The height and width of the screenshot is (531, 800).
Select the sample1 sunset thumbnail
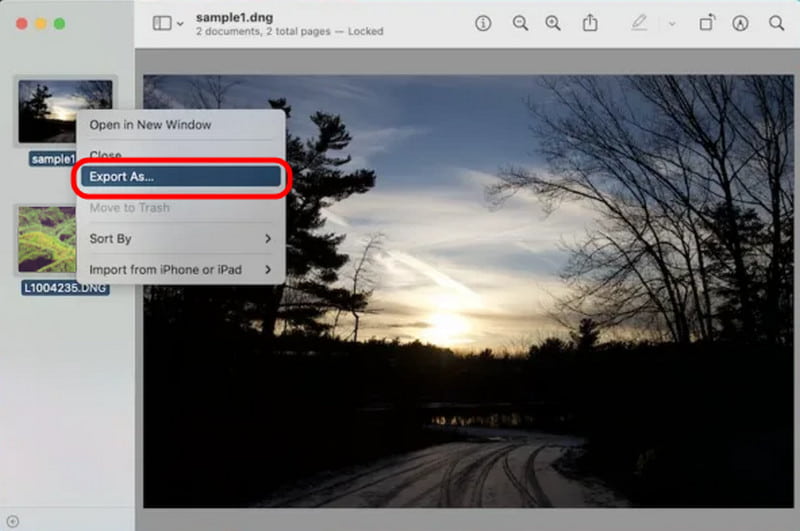[x=65, y=111]
